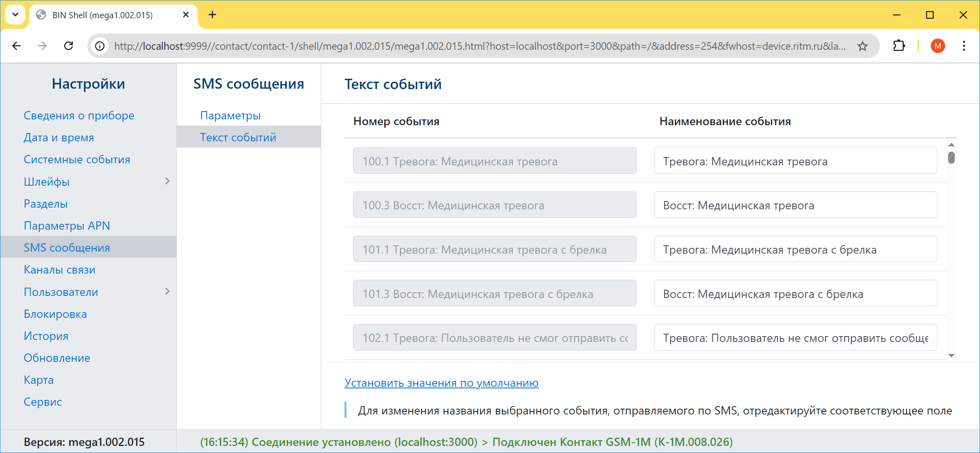This screenshot has width=980, height=453.
Task: Open the Обновление settings page
Action: (57, 358)
